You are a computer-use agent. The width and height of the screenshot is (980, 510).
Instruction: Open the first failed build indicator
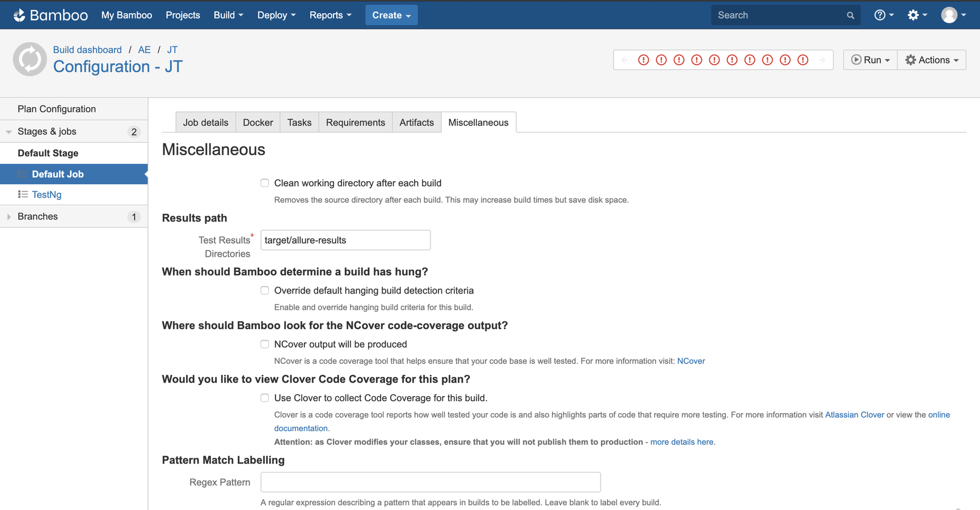pos(643,60)
